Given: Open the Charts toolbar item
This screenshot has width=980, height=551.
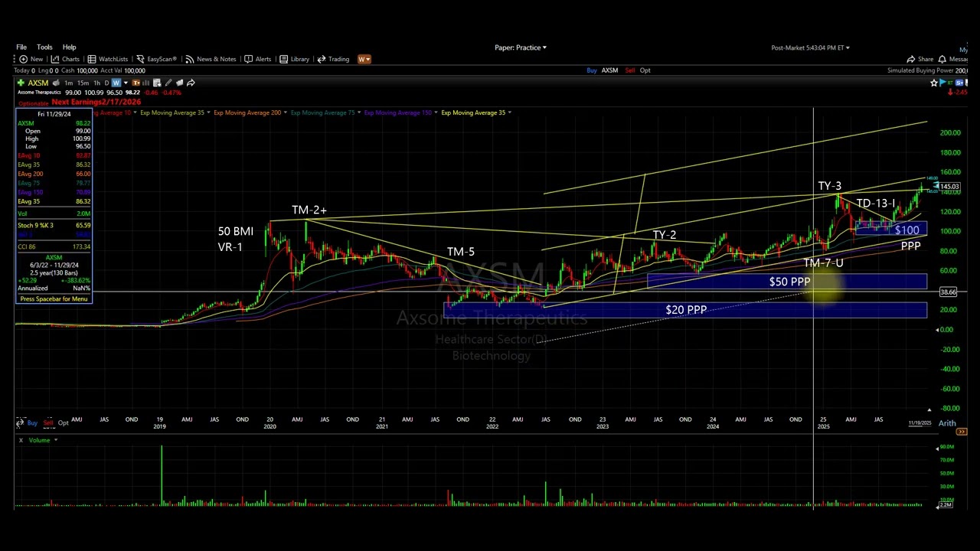Looking at the screenshot, I should click(66, 59).
